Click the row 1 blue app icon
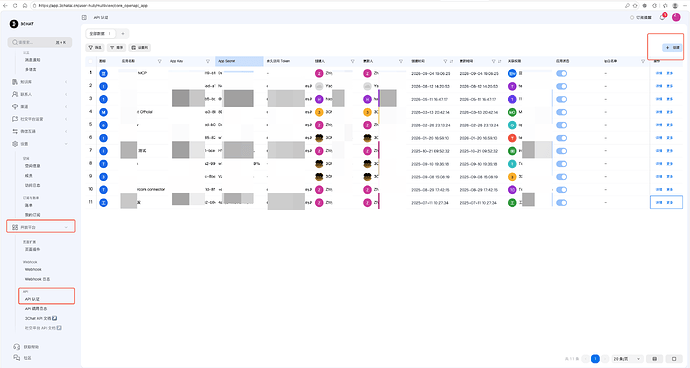The width and height of the screenshot is (690, 368). click(x=103, y=74)
